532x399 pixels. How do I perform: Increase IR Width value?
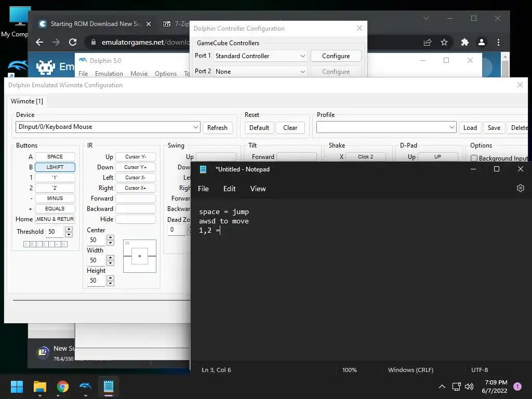click(110, 258)
